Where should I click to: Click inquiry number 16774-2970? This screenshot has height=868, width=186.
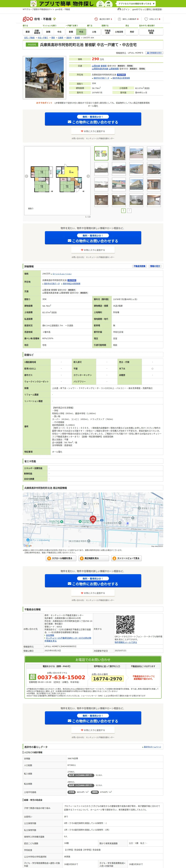[107, 679]
